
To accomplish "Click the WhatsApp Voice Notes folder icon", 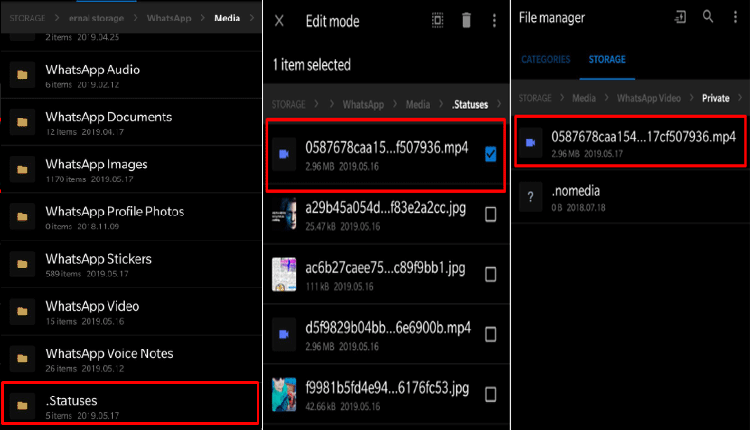I will click(22, 359).
